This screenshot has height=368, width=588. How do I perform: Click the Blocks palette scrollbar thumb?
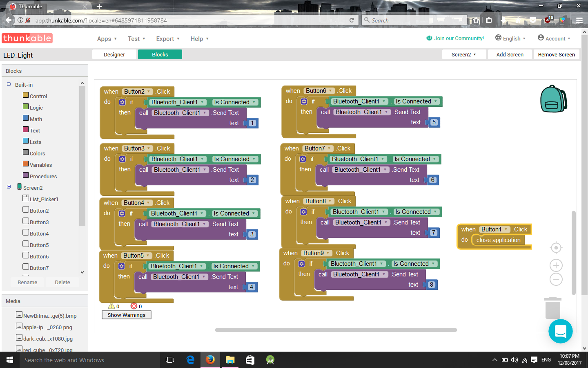click(x=82, y=156)
